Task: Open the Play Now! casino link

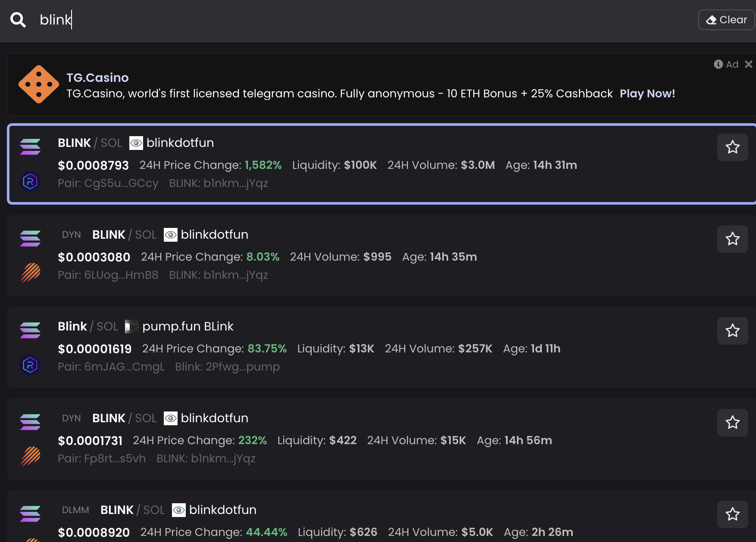Action: pyautogui.click(x=647, y=93)
